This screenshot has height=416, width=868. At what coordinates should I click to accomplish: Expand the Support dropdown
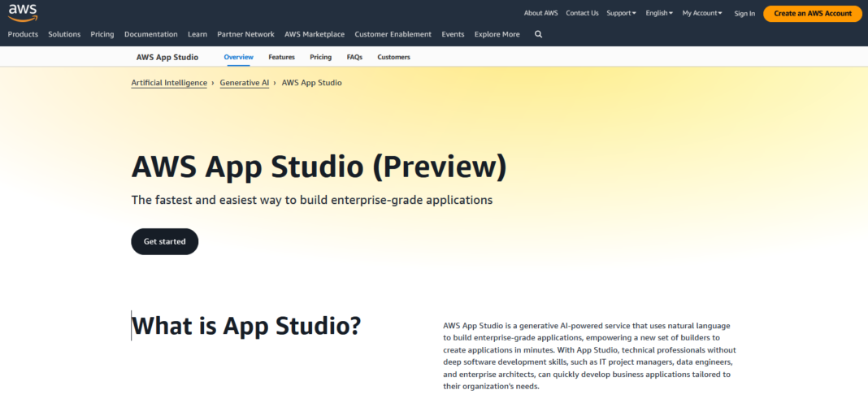[621, 13]
